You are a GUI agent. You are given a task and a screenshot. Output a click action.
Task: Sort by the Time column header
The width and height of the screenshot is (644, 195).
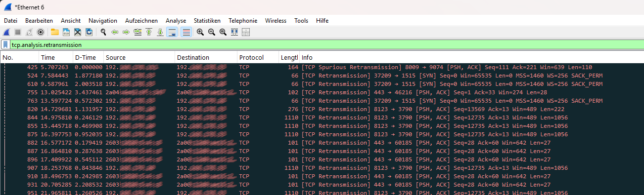click(x=56, y=57)
